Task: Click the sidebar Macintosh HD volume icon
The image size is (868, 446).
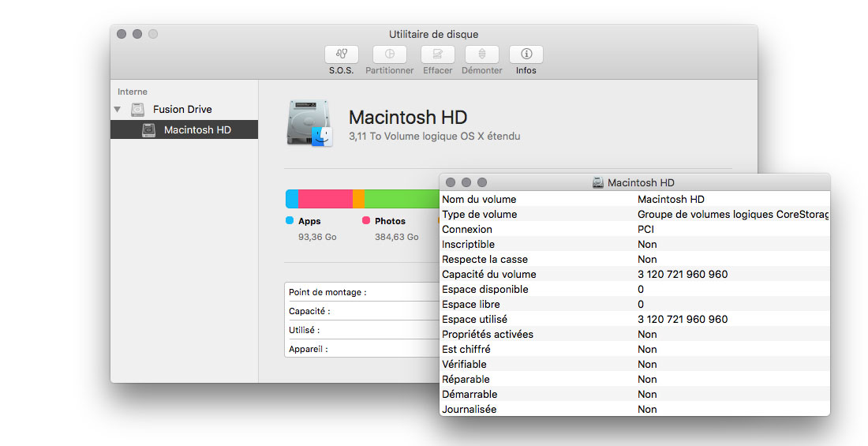Action: coord(148,129)
